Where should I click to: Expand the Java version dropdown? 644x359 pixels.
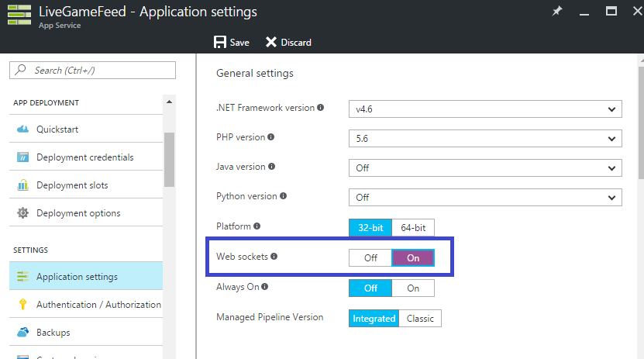tap(485, 167)
